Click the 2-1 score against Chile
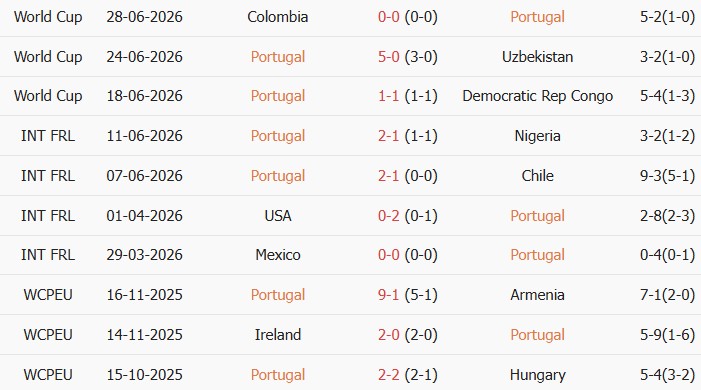The image size is (701, 390). tap(389, 175)
